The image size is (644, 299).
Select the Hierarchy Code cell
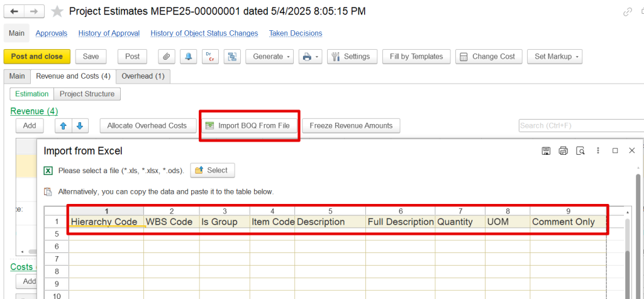106,222
